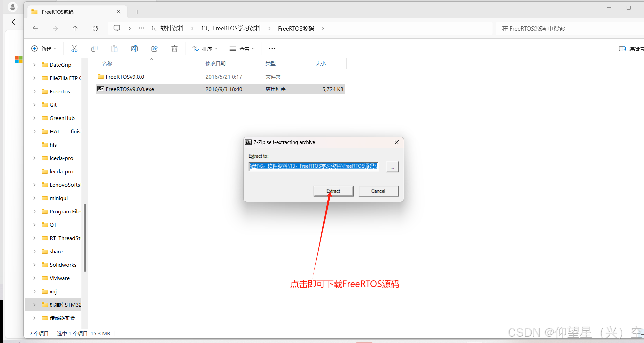Screen dimensions: 644x343
Task: Click the Paste clipboard icon
Action: coord(114,49)
